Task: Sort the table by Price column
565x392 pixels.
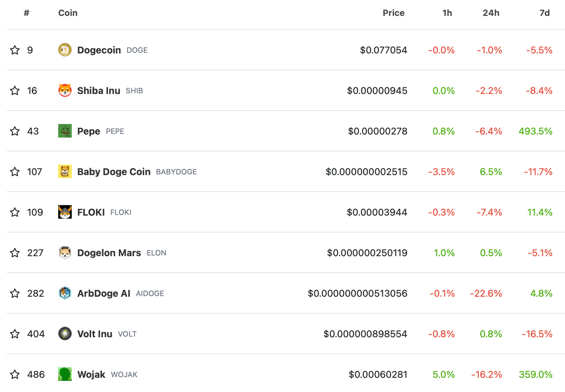Action: [x=394, y=13]
